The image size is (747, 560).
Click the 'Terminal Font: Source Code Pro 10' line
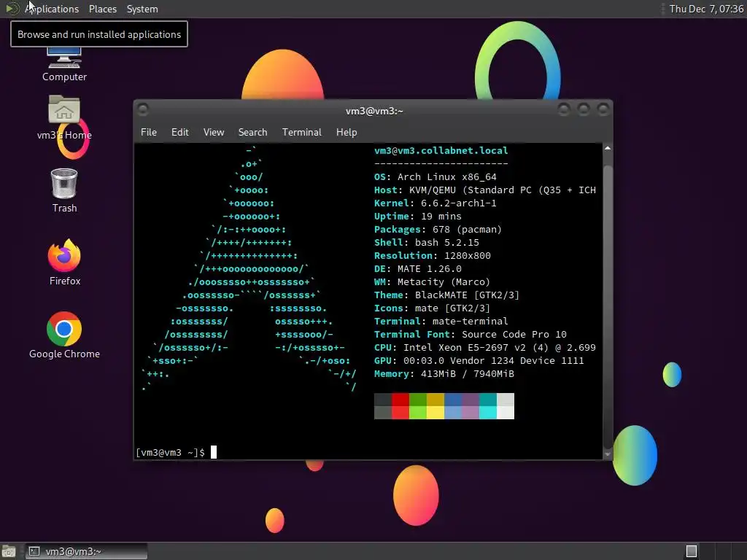(471, 334)
